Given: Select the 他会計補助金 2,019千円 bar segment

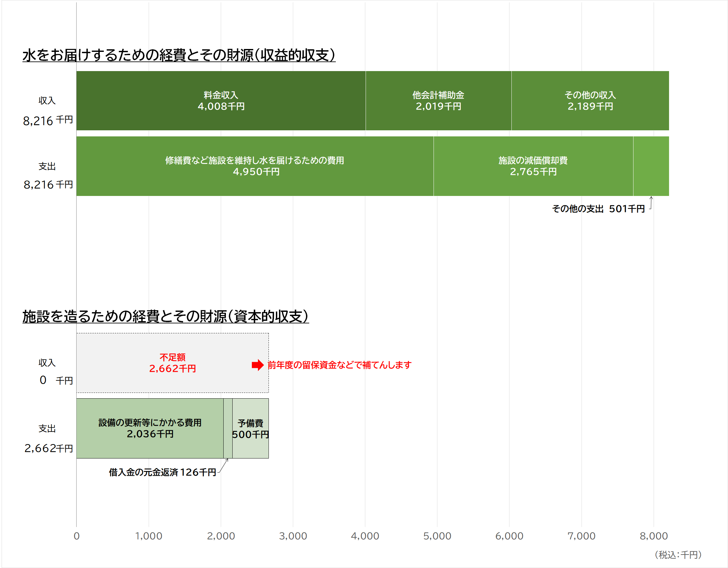Looking at the screenshot, I should pyautogui.click(x=438, y=101).
